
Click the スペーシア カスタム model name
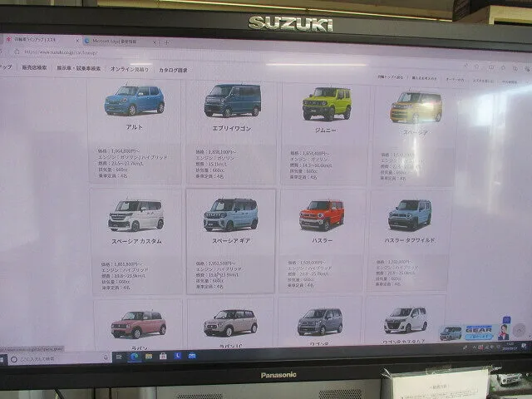coord(136,241)
